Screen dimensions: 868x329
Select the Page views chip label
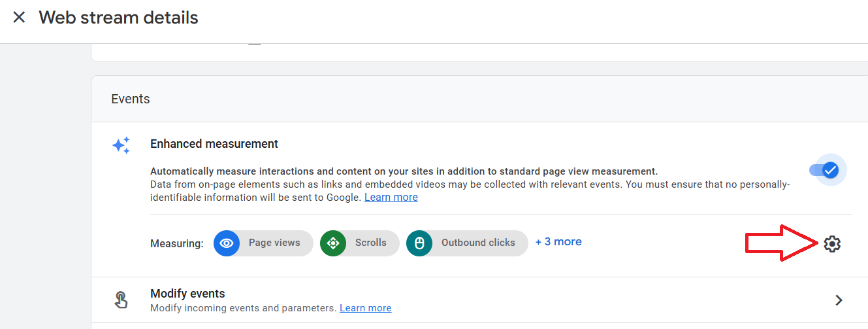pos(274,243)
